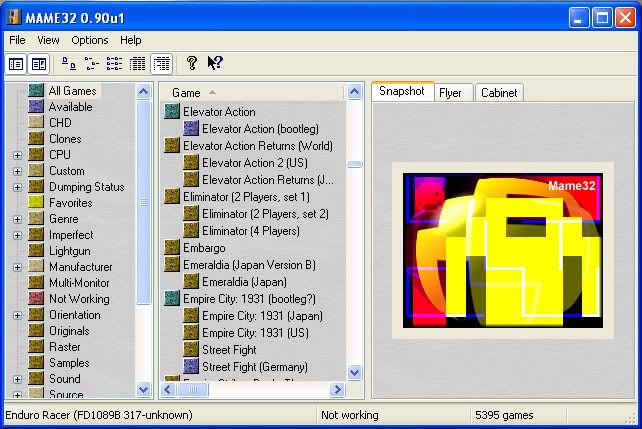Open the Options menu
642x429 pixels.
(x=90, y=40)
